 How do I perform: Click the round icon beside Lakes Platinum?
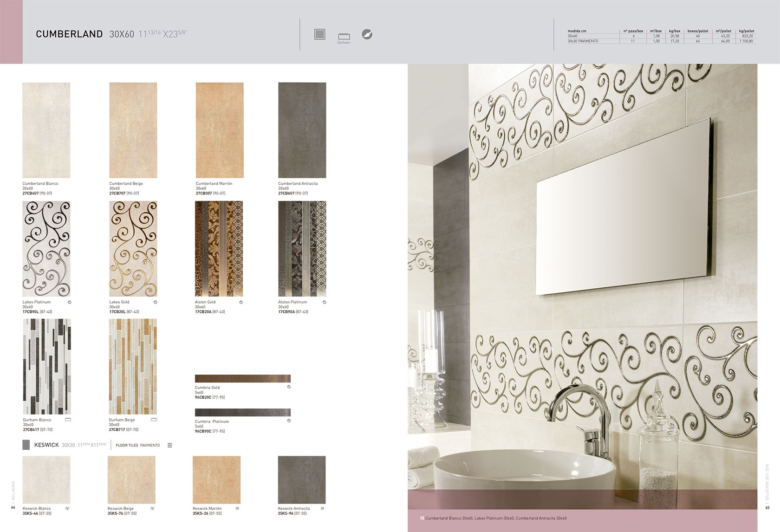[x=70, y=302]
